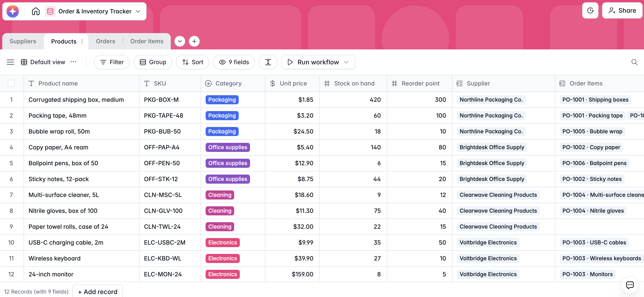
Task: Click the Product name column header
Action: tap(81, 83)
